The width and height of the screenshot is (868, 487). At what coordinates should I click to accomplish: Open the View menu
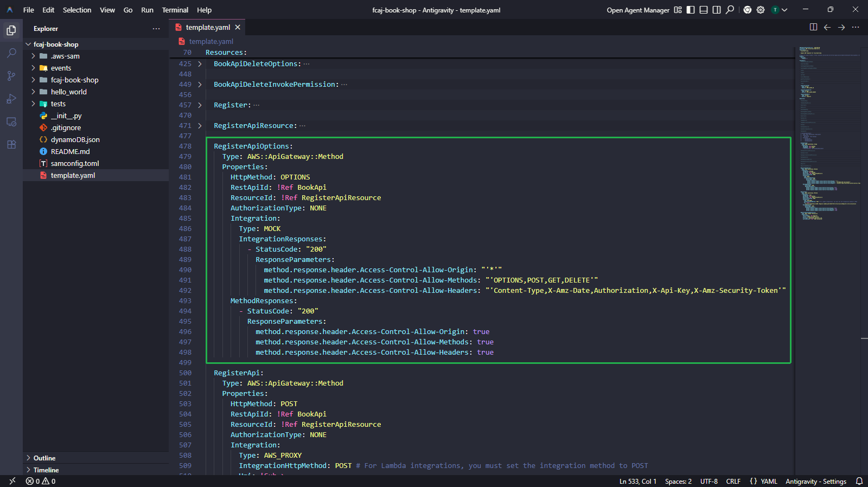pos(107,10)
